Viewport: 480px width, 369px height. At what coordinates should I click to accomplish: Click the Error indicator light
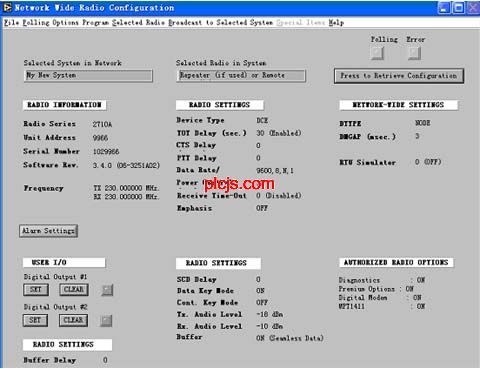pyautogui.click(x=414, y=53)
